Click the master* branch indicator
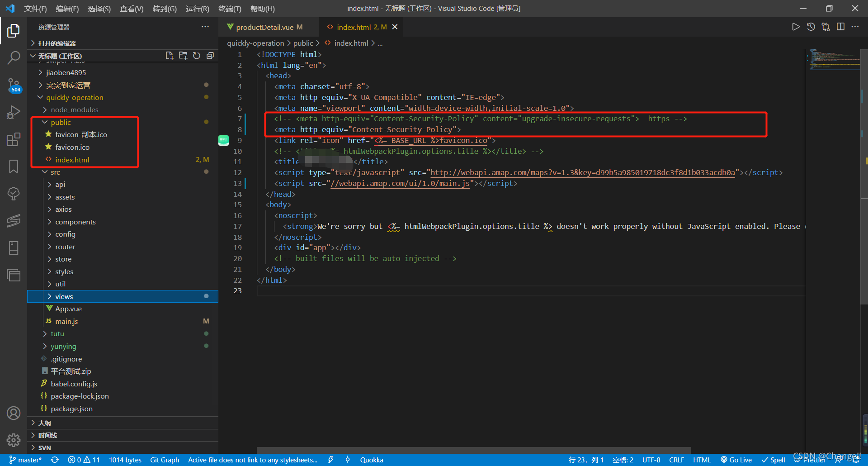This screenshot has height=466, width=868. click(25, 460)
